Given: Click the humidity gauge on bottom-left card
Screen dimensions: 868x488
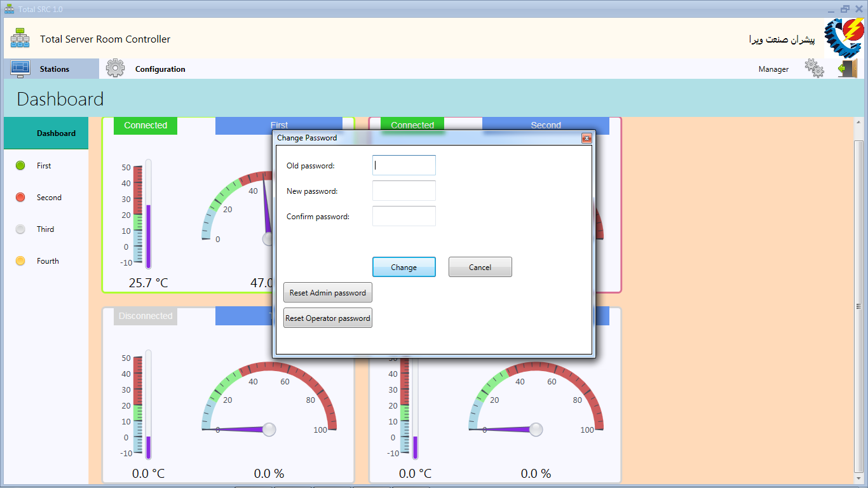Looking at the screenshot, I should pyautogui.click(x=269, y=400).
